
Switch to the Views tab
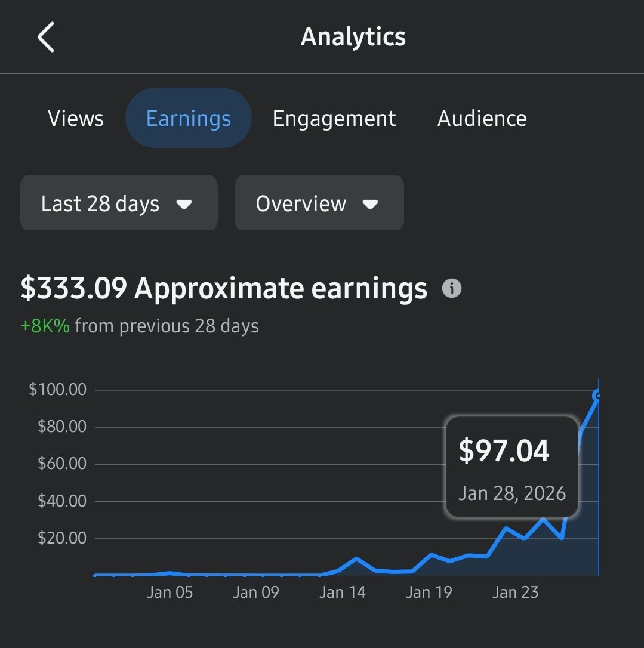(76, 118)
